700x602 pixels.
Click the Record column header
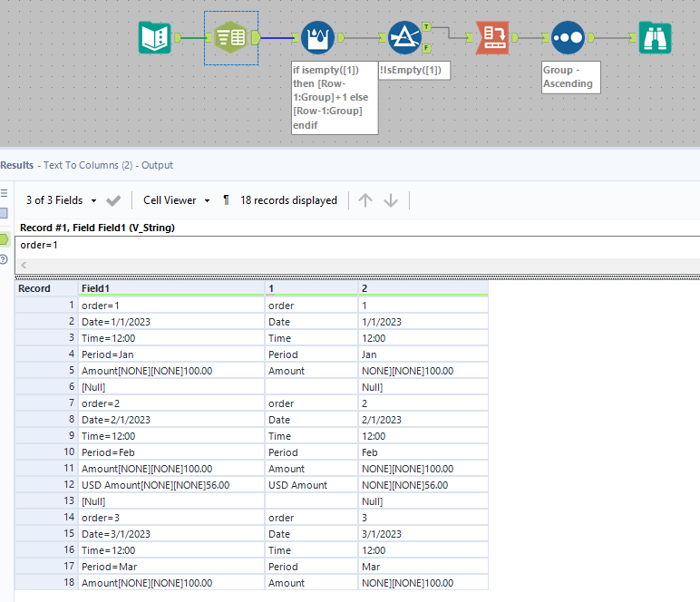coord(34,288)
